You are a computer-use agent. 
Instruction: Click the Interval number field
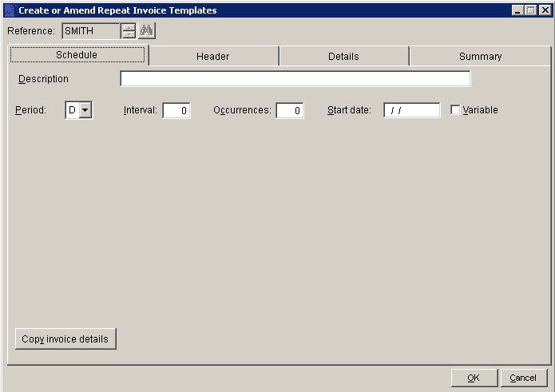pyautogui.click(x=176, y=111)
